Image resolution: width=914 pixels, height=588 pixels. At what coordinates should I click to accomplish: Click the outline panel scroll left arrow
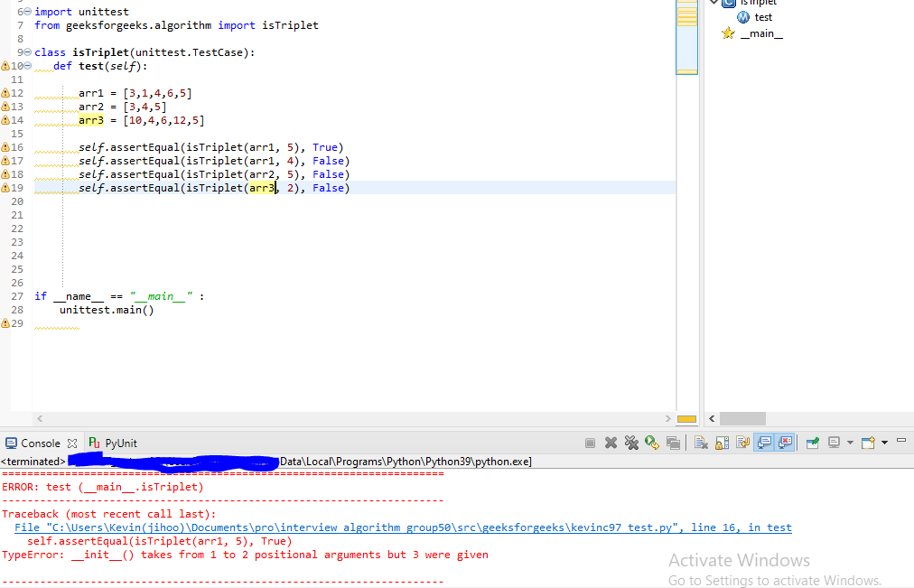(x=712, y=418)
